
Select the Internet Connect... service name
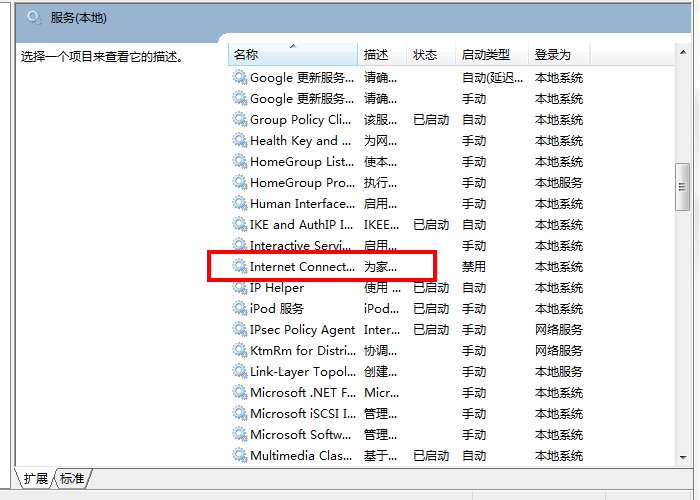coord(302,267)
